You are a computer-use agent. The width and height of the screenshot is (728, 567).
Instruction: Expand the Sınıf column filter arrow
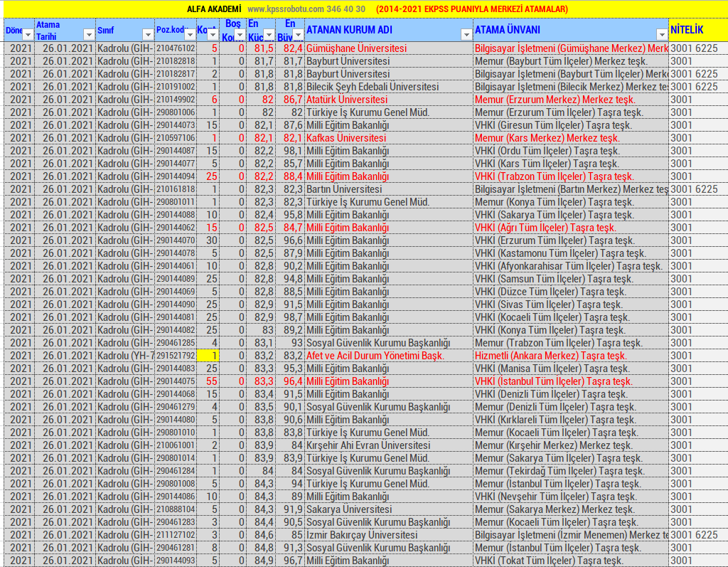148,35
